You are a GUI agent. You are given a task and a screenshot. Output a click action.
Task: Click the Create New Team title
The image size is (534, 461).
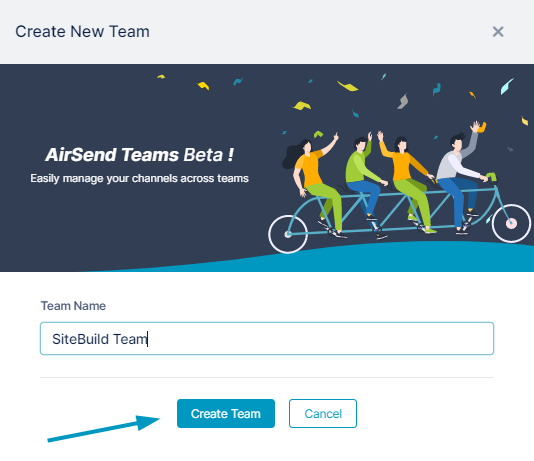coord(82,32)
